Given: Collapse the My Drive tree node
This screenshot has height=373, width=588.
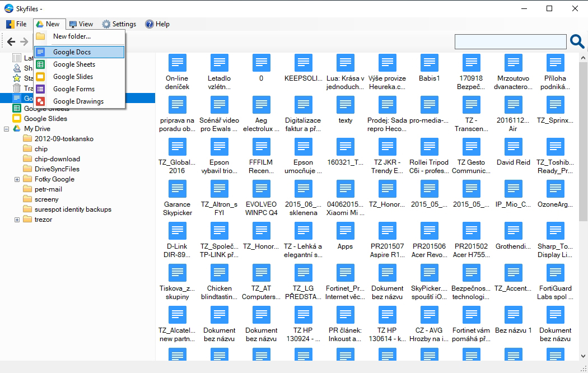Looking at the screenshot, I should coord(7,129).
